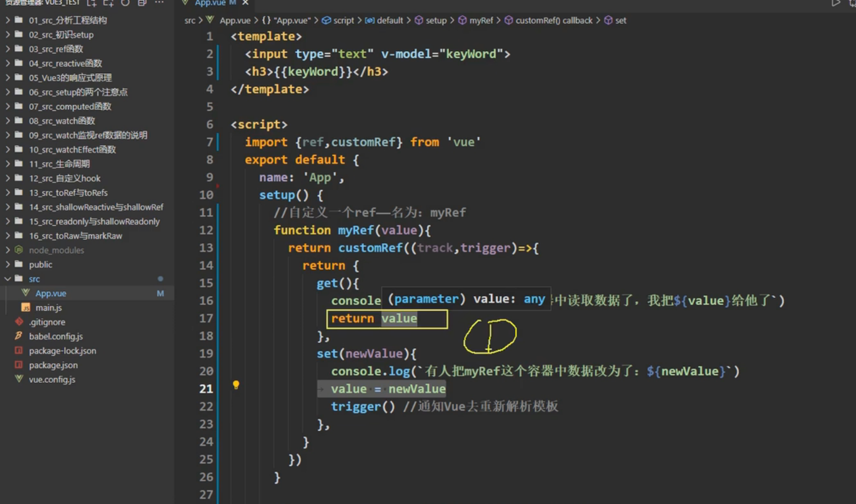Click the Vue icon beside the App.vue tab title
Viewport: 856px width, 504px height.
(185, 2)
